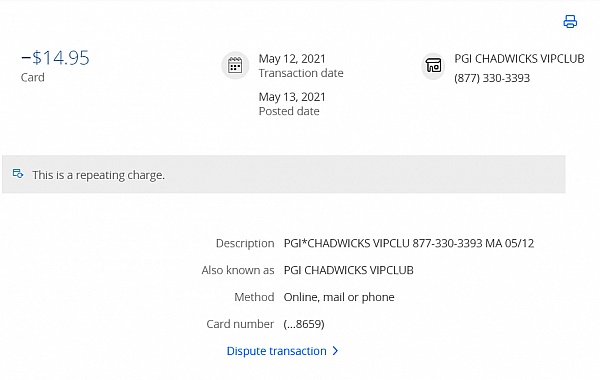Viewport: 600px width, 380px height.
Task: Click the chevron after Dispute transaction
Action: (335, 351)
